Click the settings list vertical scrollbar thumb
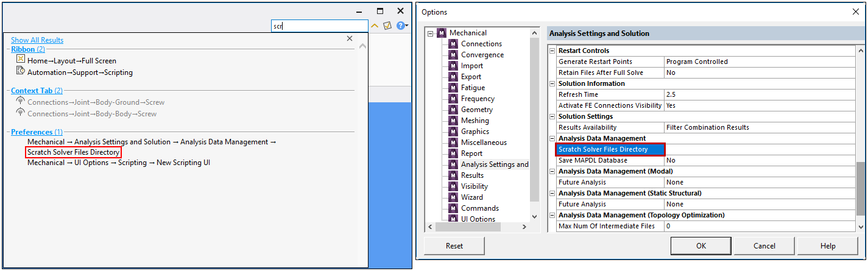The height and width of the screenshot is (271, 868). click(861, 189)
